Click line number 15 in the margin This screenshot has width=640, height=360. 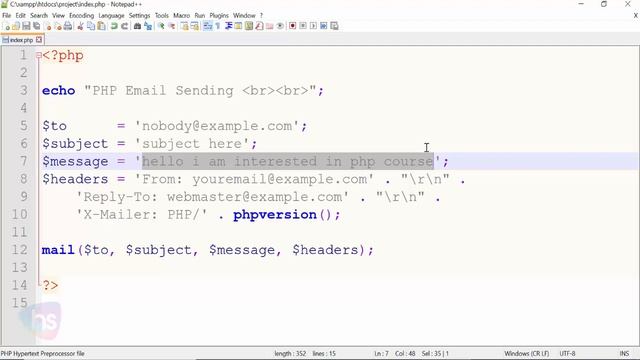coord(20,303)
